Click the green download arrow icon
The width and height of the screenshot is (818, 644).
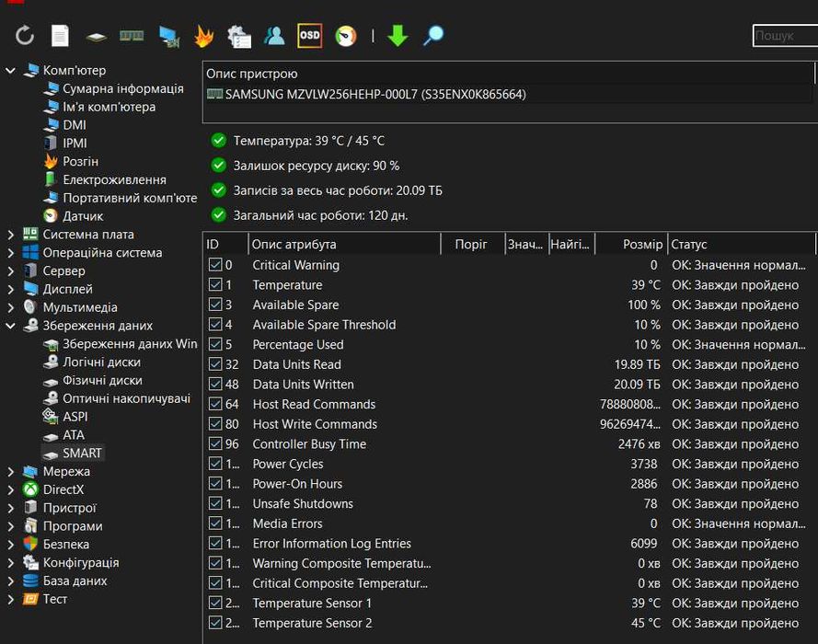point(397,36)
